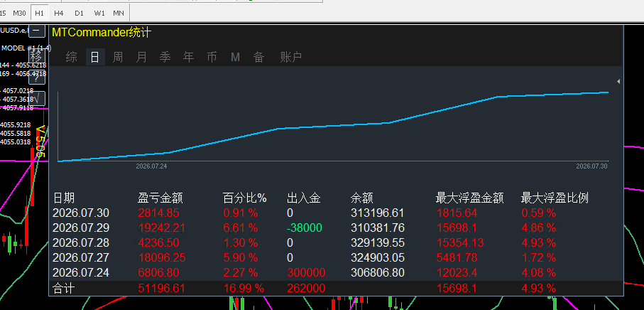Click the 百分比% column header

(245, 198)
